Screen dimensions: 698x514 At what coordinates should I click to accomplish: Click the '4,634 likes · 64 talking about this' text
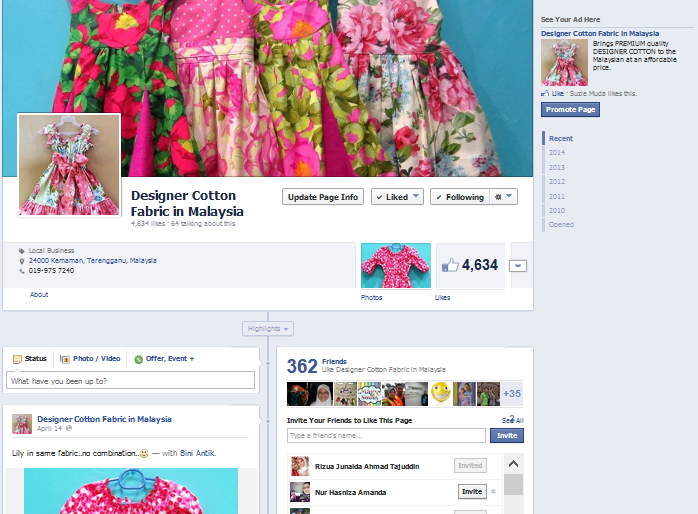pyautogui.click(x=183, y=223)
